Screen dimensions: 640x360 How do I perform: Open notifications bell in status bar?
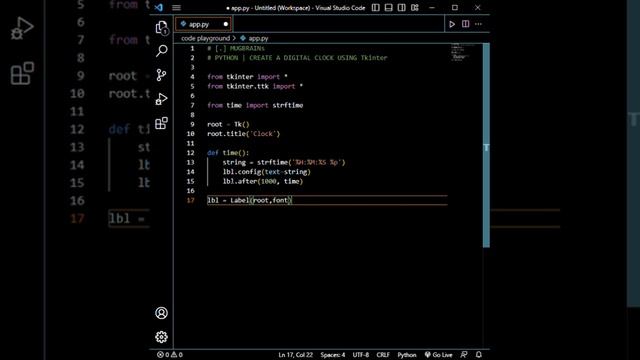click(x=479, y=355)
